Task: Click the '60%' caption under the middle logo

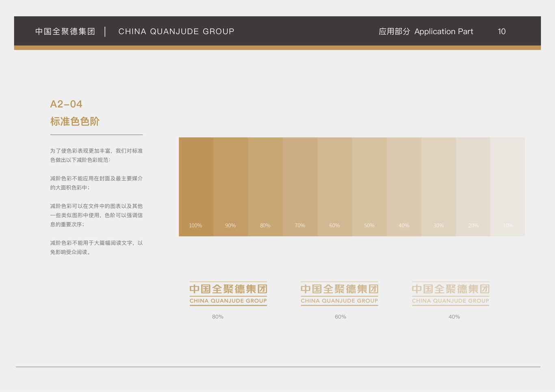Action: (x=340, y=317)
